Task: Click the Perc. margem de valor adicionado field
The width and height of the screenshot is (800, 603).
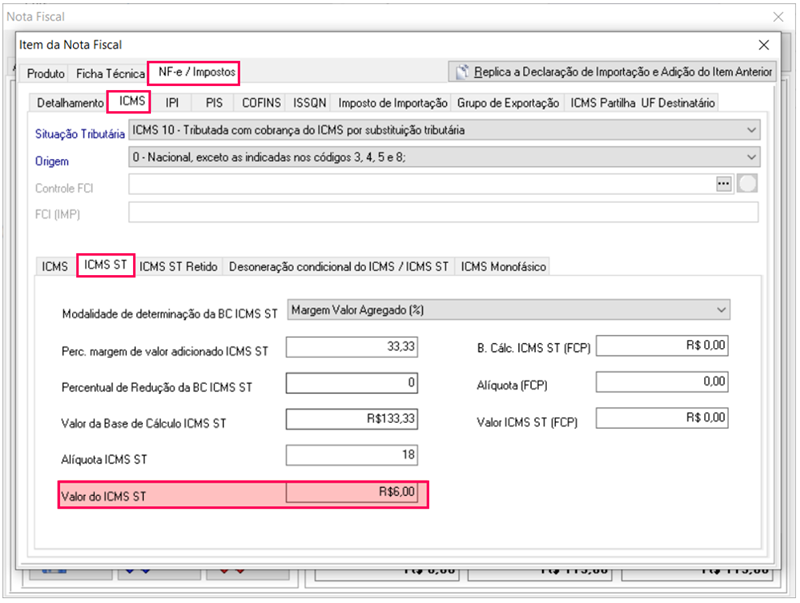Action: pos(352,347)
